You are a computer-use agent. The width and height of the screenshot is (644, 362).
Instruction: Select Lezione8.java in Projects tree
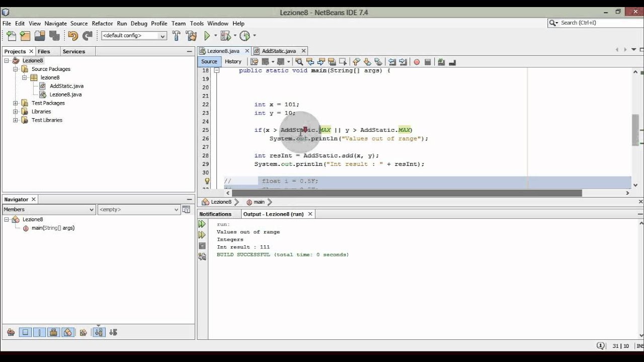pyautogui.click(x=65, y=95)
